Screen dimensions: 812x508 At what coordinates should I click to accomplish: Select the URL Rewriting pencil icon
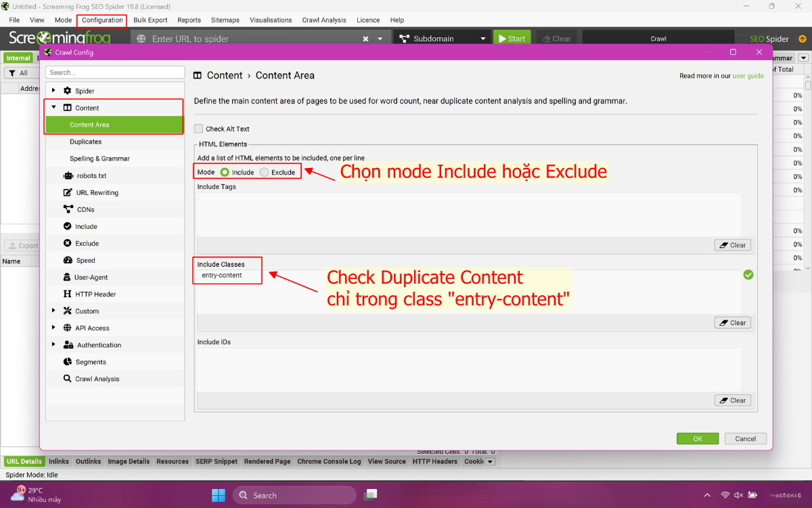(68, 192)
